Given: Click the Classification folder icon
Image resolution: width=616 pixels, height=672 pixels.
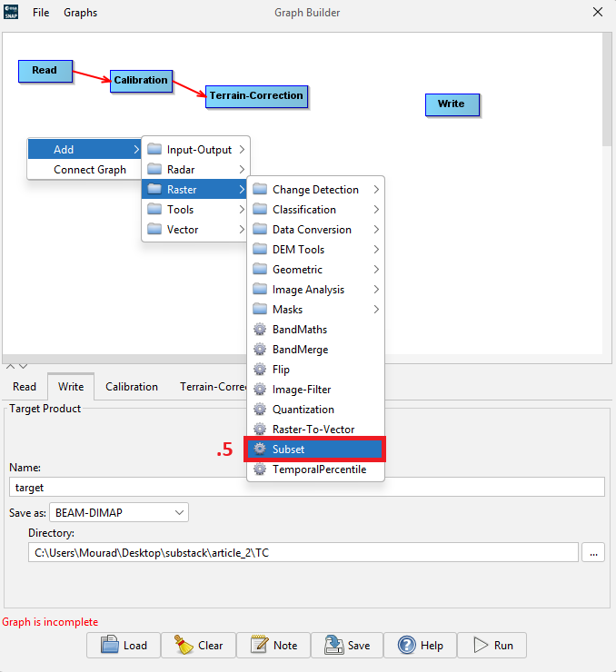Looking at the screenshot, I should coord(260,209).
